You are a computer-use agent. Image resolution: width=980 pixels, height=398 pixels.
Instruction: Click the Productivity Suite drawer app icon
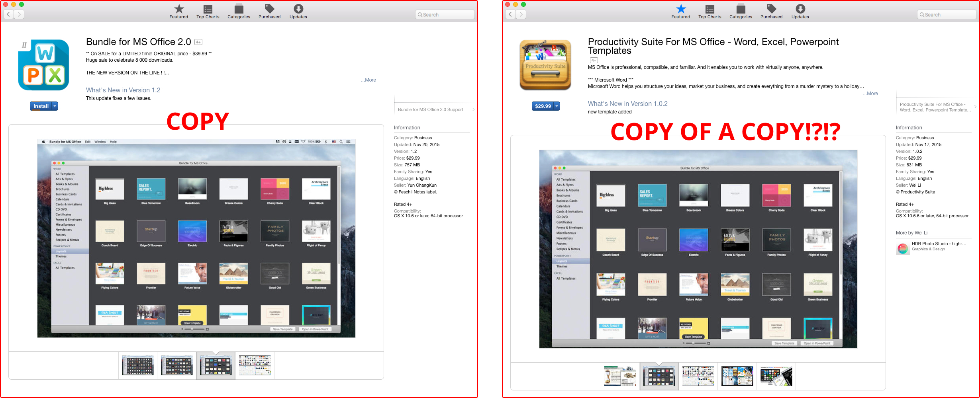coord(545,65)
